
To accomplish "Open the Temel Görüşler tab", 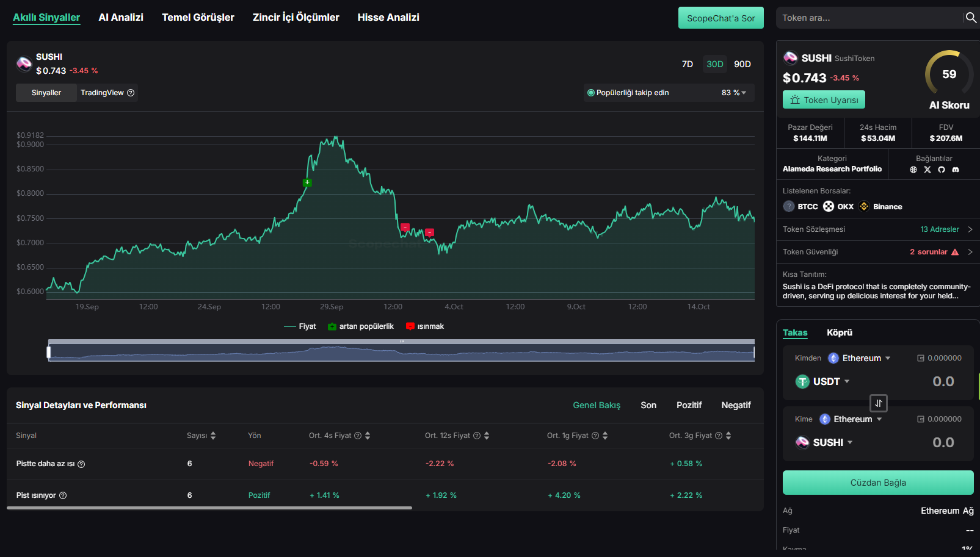I will tap(198, 18).
